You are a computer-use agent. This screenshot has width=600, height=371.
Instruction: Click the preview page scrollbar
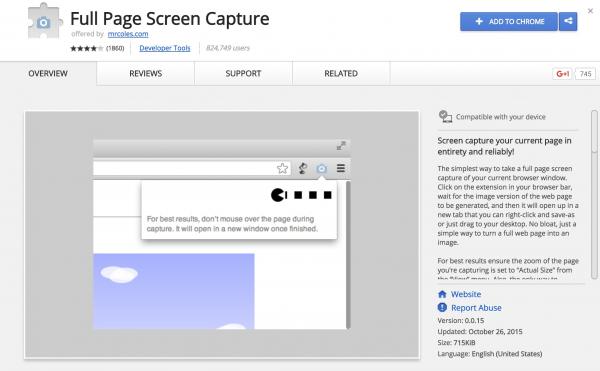coord(348,255)
